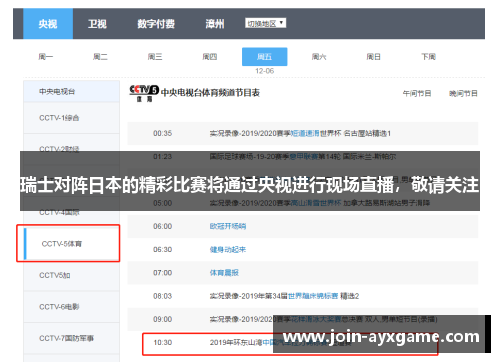Select 周日 in the weekday bar
Screen dimensions: 500x362
click(x=374, y=57)
